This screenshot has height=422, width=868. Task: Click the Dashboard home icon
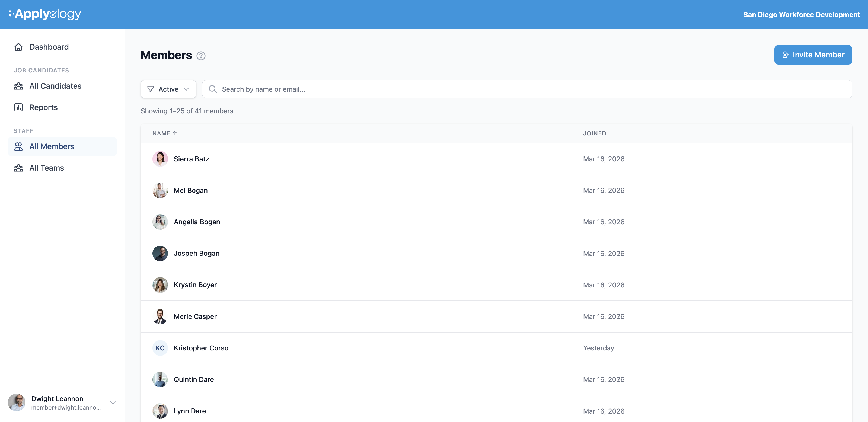pos(18,47)
